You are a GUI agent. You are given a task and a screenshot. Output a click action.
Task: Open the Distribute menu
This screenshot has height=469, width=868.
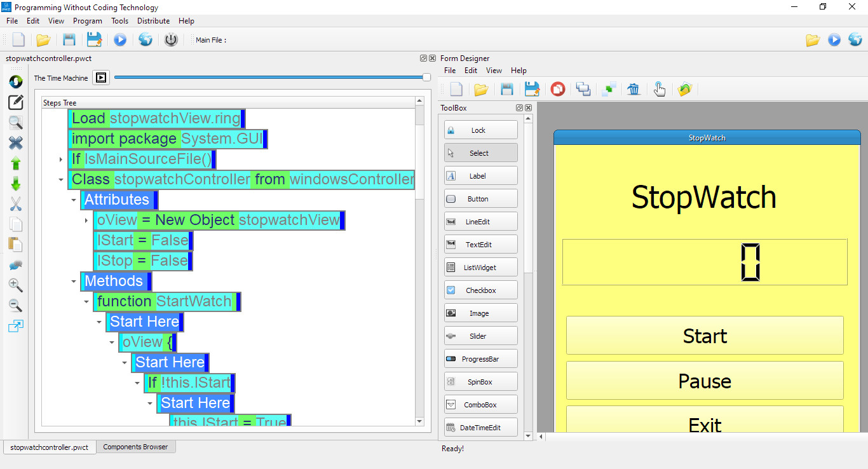(x=153, y=20)
